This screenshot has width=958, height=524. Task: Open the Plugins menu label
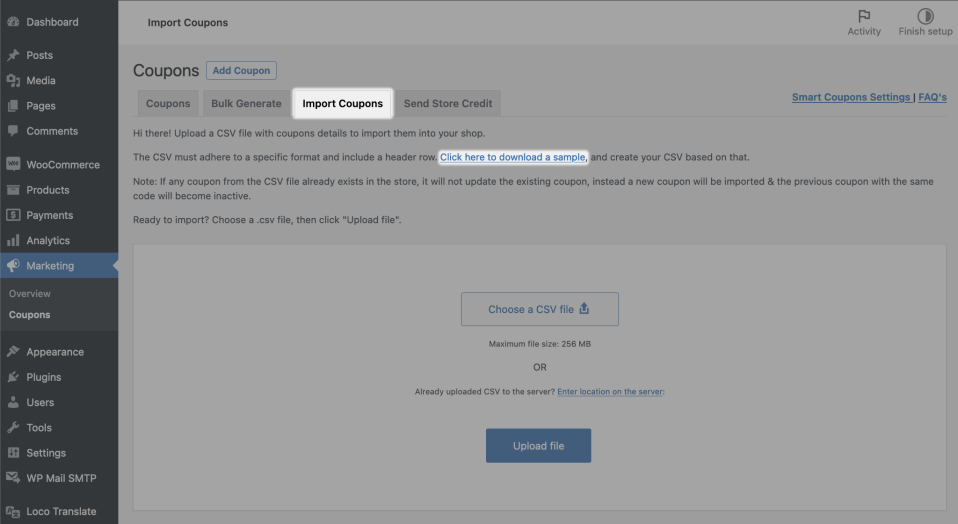(43, 377)
